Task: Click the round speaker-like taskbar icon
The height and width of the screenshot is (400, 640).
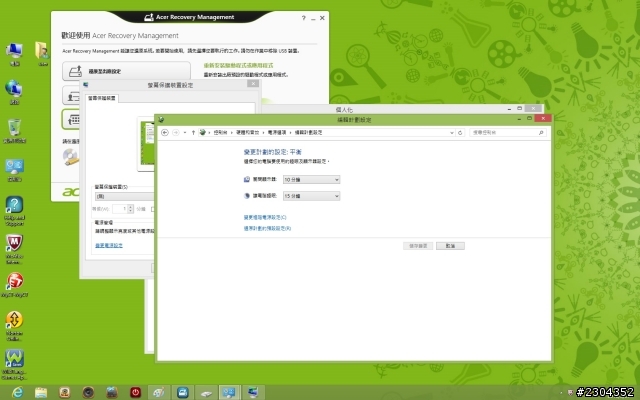Action: pyautogui.click(x=88, y=393)
